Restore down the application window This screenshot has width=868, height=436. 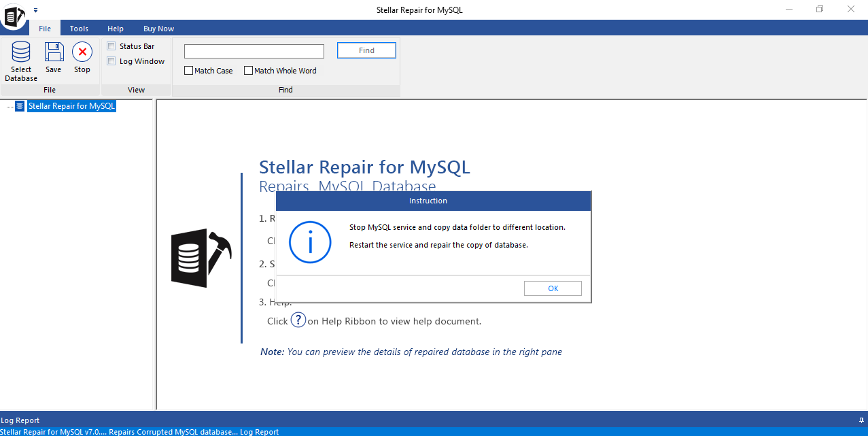point(820,10)
